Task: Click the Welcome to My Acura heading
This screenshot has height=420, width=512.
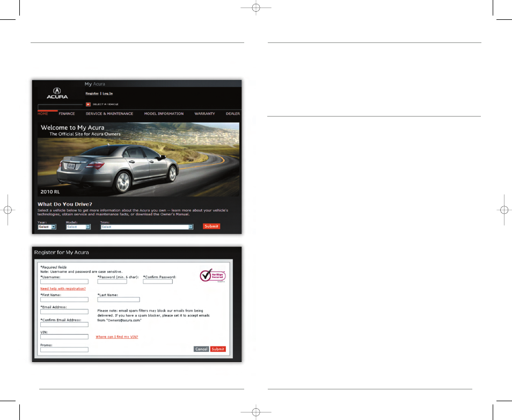Action: click(72, 127)
